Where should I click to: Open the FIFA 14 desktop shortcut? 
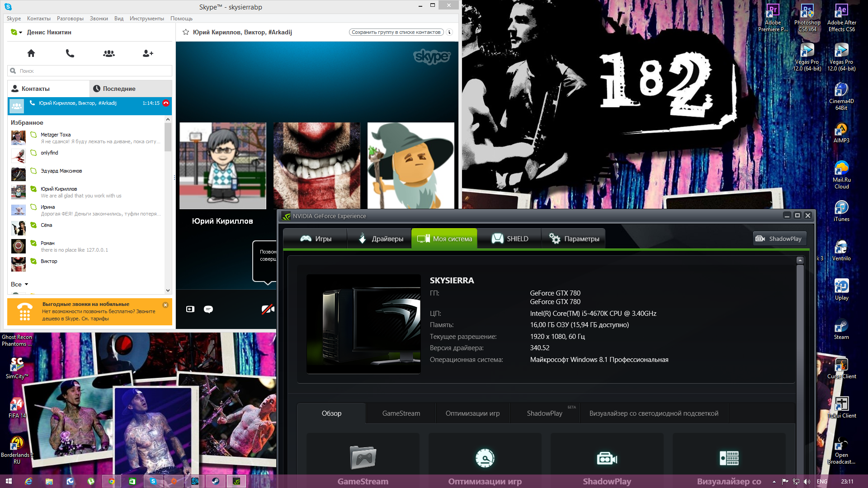pyautogui.click(x=17, y=408)
